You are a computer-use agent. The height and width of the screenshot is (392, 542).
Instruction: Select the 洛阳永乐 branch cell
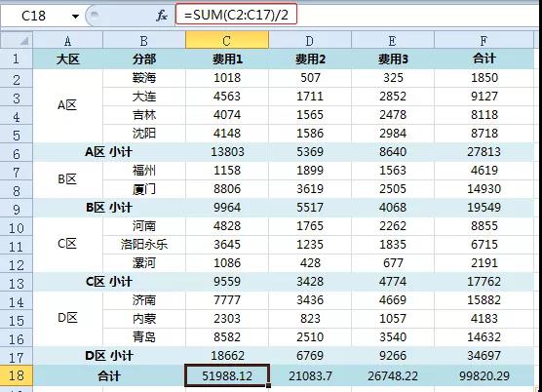144,245
